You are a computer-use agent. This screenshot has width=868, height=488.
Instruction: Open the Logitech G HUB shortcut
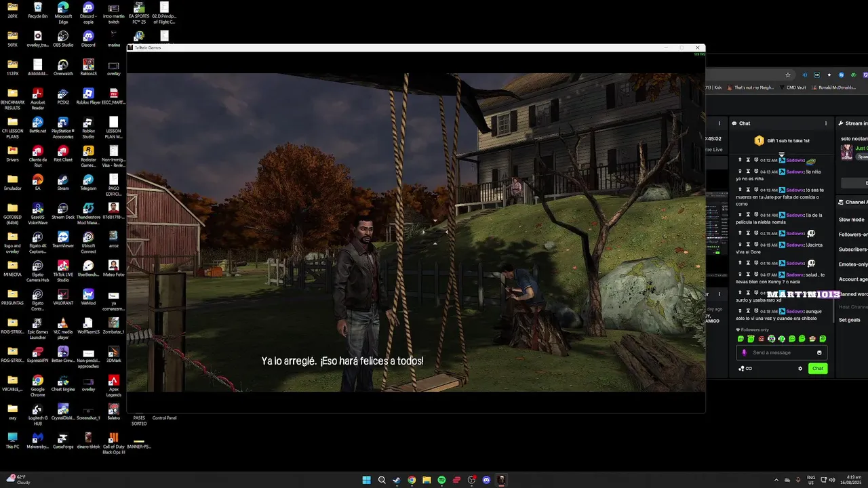coord(38,413)
